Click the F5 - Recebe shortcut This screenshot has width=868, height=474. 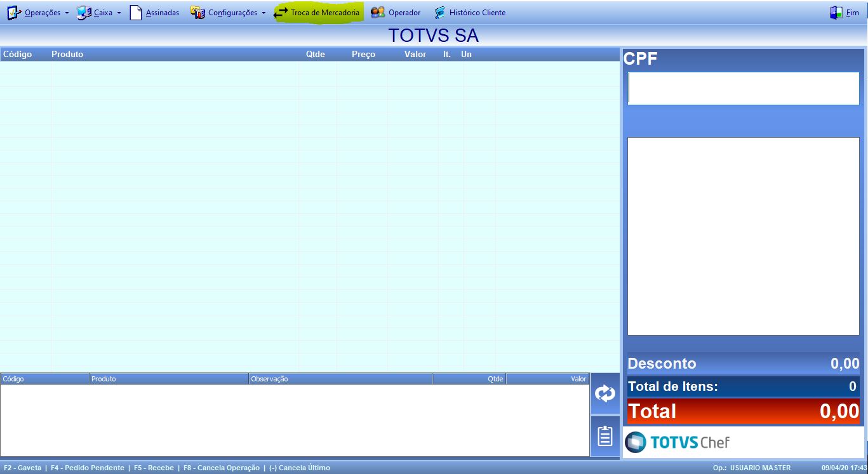pos(154,468)
